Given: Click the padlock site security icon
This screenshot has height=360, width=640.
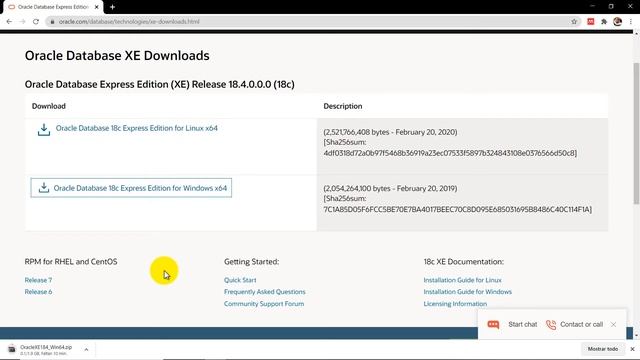Looking at the screenshot, I should [52, 22].
